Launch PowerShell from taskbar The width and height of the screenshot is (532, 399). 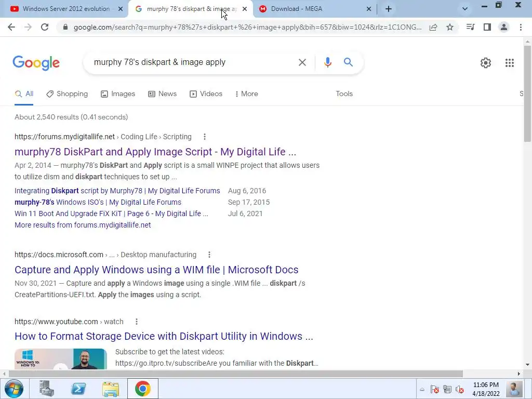click(78, 389)
